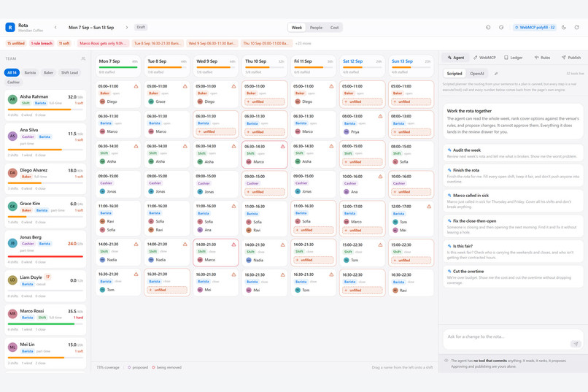
Task: Click Aisha Rahman's avatar in team list
Action: 12,99
